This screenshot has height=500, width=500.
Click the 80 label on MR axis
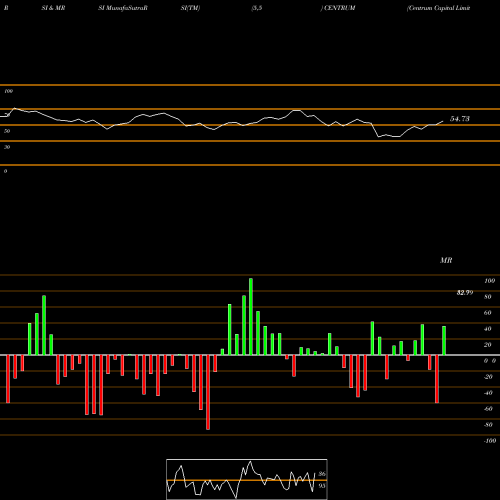[x=488, y=297]
